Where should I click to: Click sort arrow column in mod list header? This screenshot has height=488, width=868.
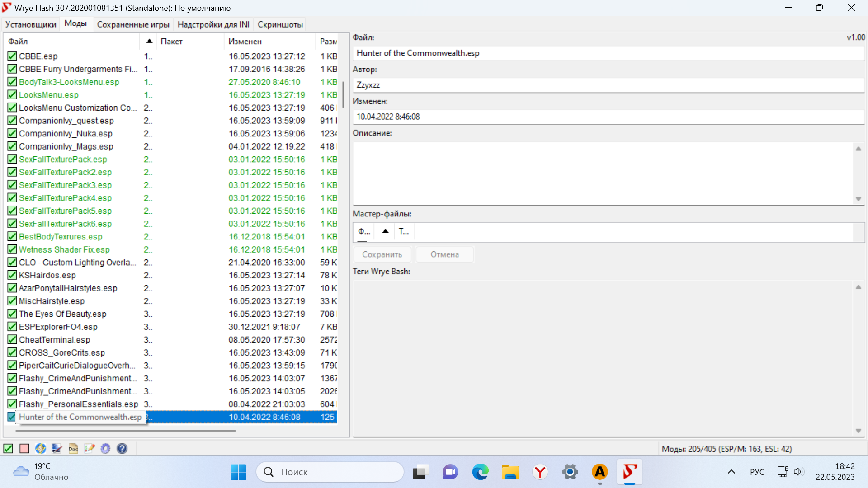point(149,41)
